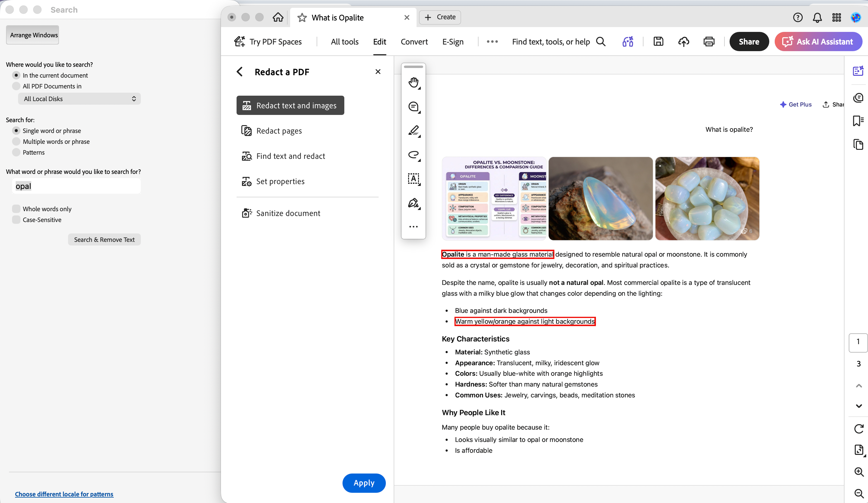Open the Comments panel in the right rail
868x503 pixels.
click(858, 98)
